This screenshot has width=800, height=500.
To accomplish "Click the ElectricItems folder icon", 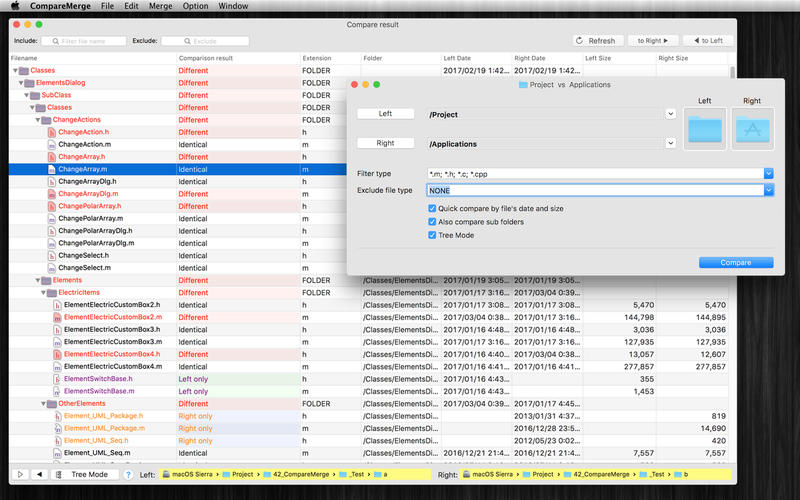I will click(x=52, y=292).
